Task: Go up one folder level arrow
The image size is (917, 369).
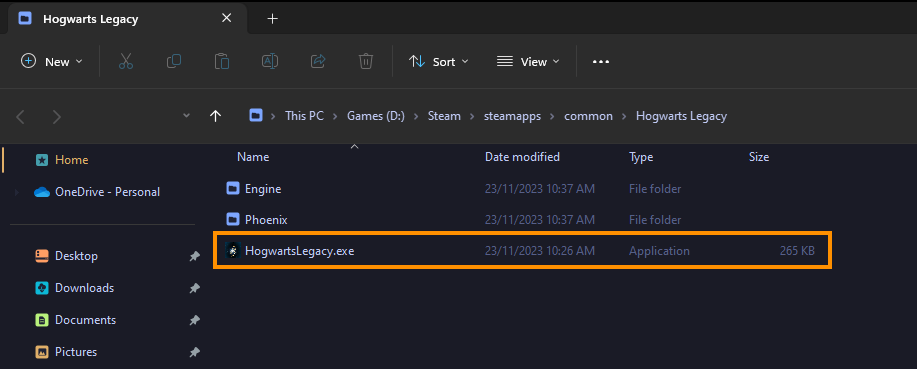Action: pyautogui.click(x=215, y=116)
